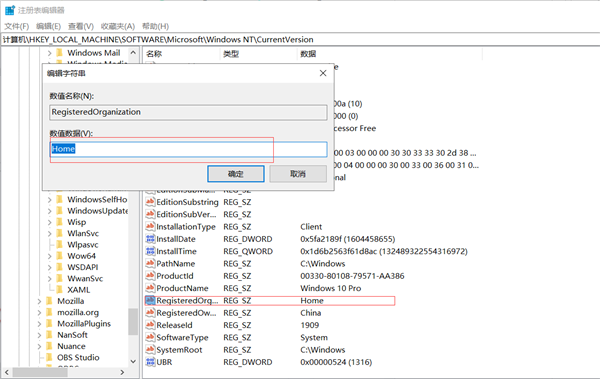The width and height of the screenshot is (600, 379).
Task: Expand the WindowsUpdate tree node
Action: pos(49,211)
